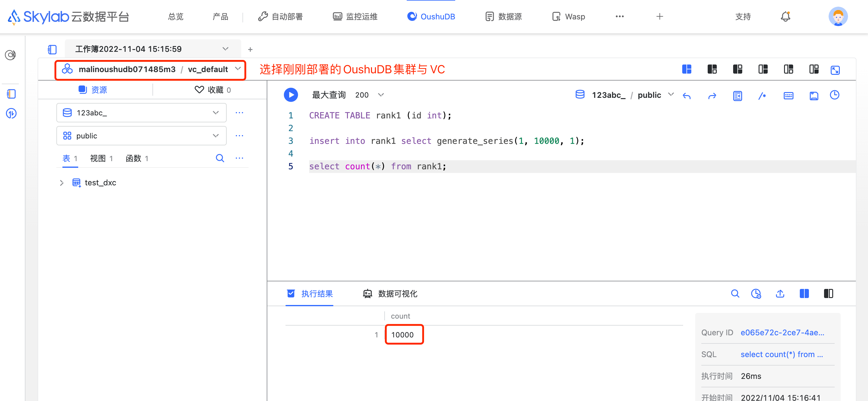Open results history clock icon

(756, 293)
